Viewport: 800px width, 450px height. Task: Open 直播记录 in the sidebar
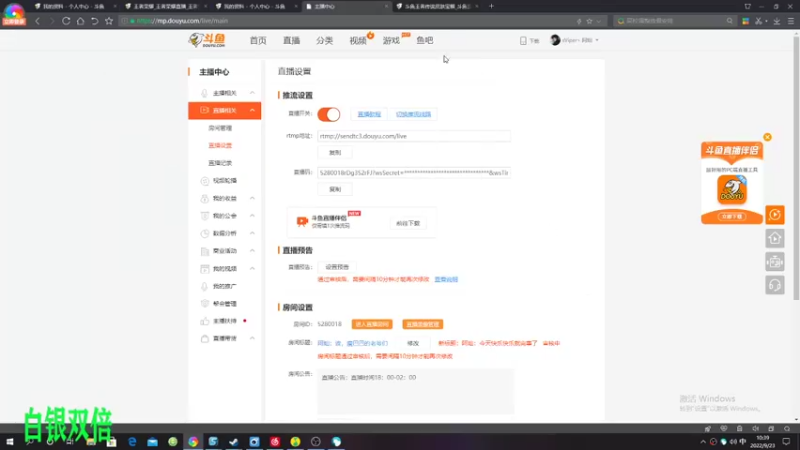point(220,163)
